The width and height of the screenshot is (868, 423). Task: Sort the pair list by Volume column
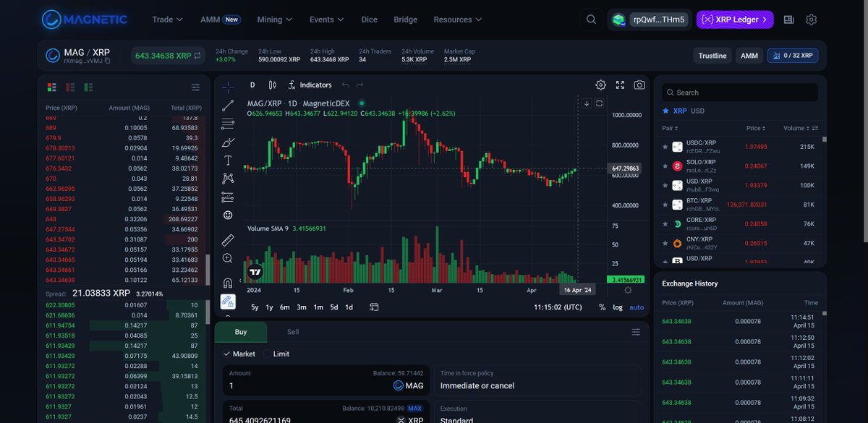797,128
